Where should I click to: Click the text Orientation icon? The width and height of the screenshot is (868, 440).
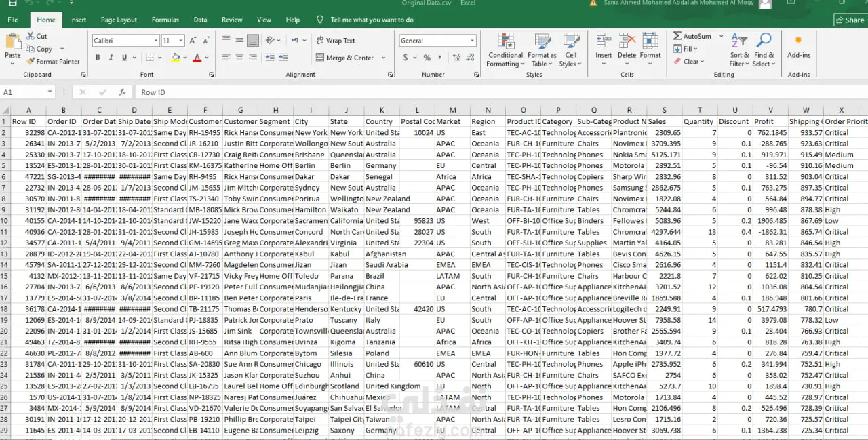[271, 40]
